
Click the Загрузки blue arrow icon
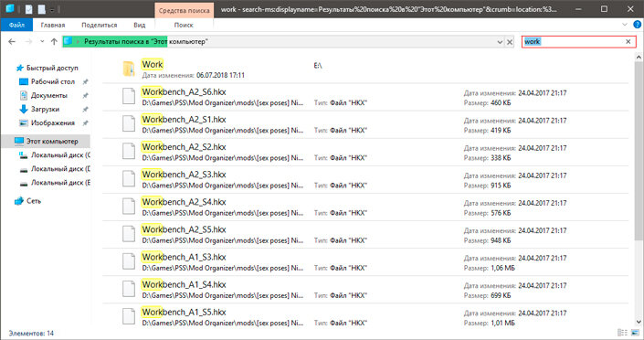24,110
